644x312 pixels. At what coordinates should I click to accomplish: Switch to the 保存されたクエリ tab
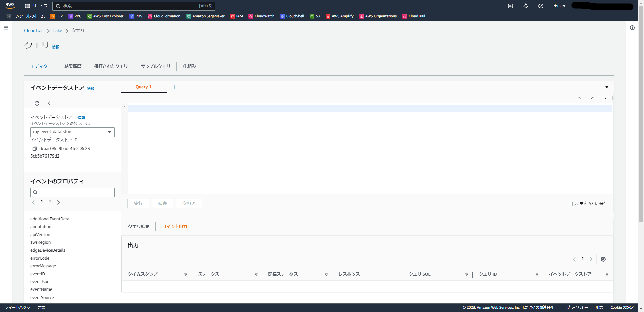click(111, 66)
